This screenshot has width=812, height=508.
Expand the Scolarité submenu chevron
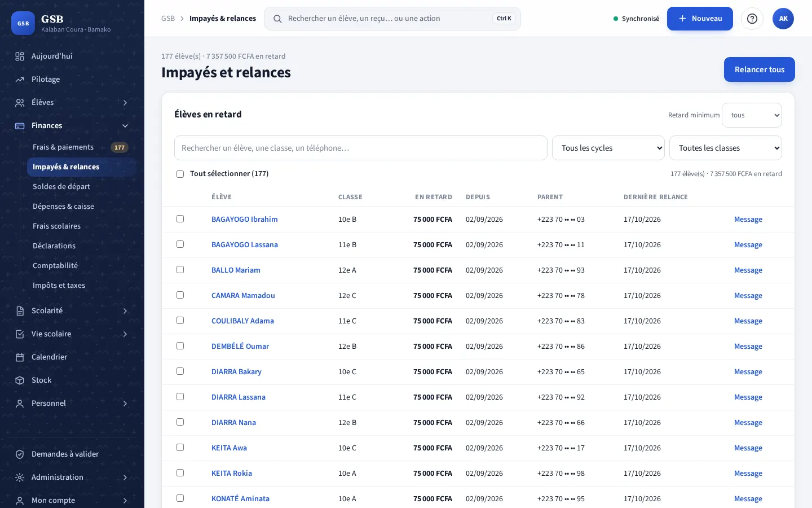125,311
